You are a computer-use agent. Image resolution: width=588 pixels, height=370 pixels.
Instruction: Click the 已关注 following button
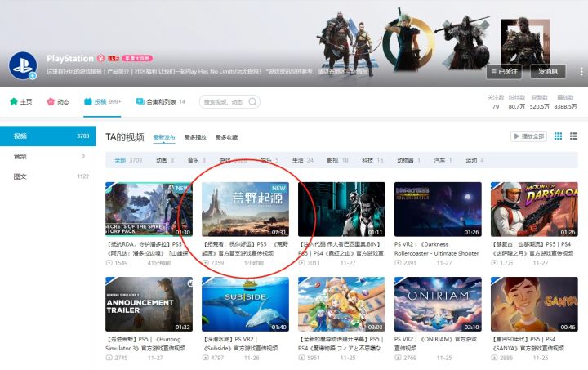pyautogui.click(x=505, y=71)
